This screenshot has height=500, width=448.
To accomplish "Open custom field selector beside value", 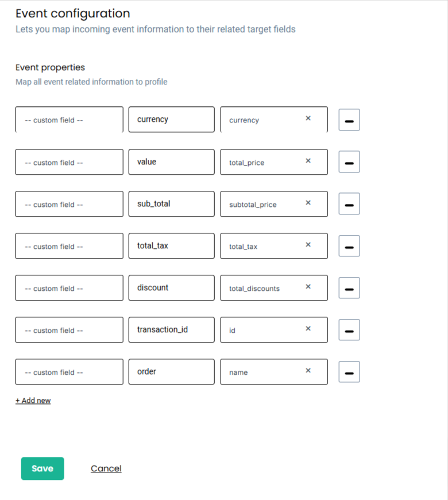I will (69, 162).
